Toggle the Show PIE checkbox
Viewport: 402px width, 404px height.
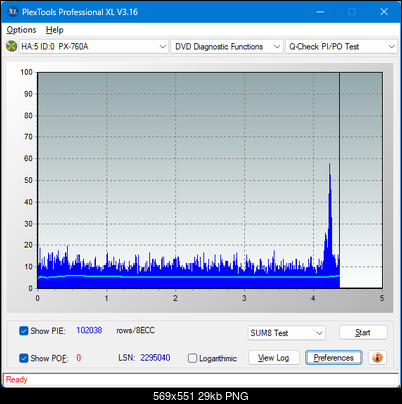click(24, 331)
